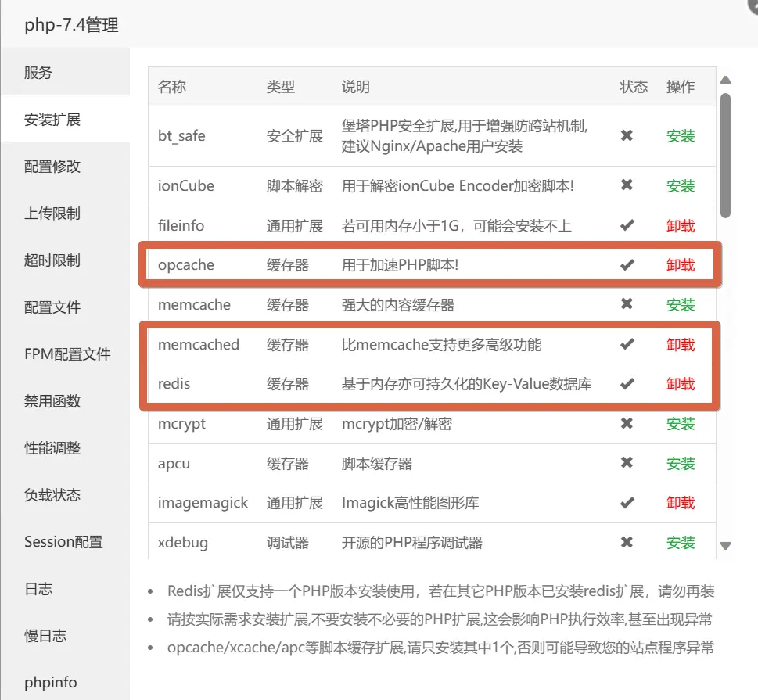Switch to 配置修改 tab
The width and height of the screenshot is (758, 700).
click(65, 167)
